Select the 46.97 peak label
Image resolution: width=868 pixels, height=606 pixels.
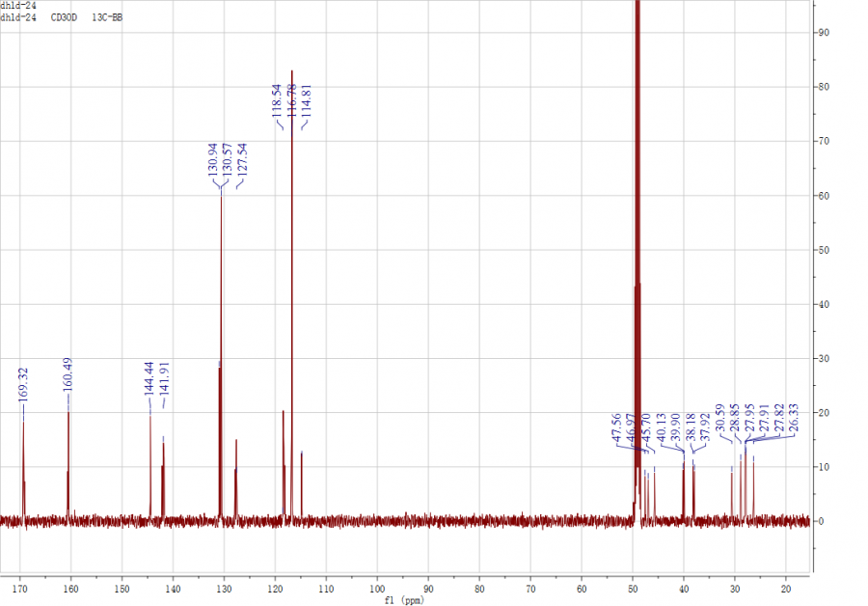pos(631,427)
